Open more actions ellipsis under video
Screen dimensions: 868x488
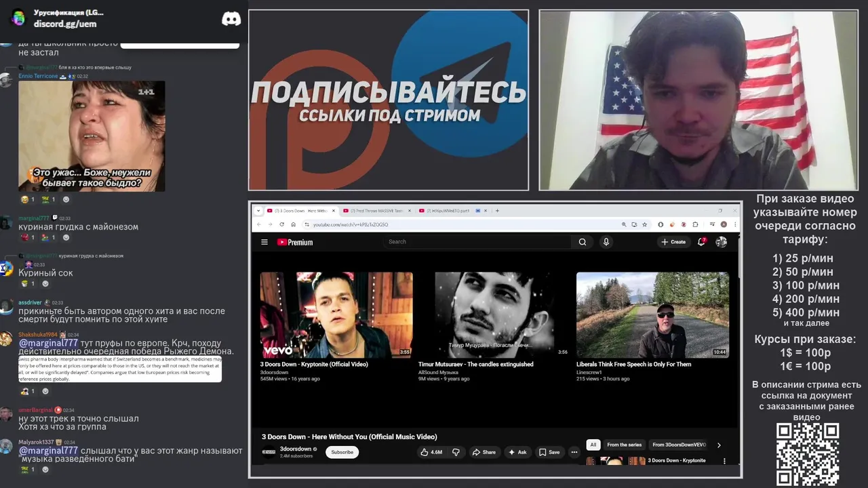[574, 452]
